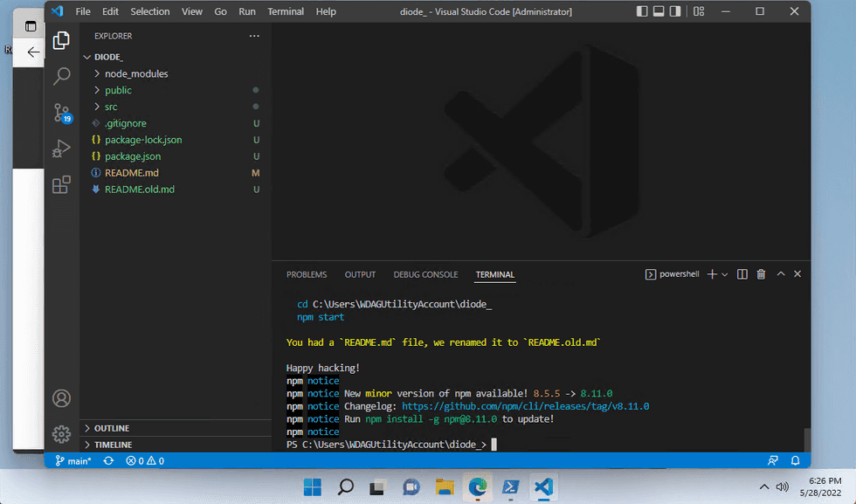Open File Explorer from taskbar
This screenshot has width=856, height=504.
tap(445, 487)
